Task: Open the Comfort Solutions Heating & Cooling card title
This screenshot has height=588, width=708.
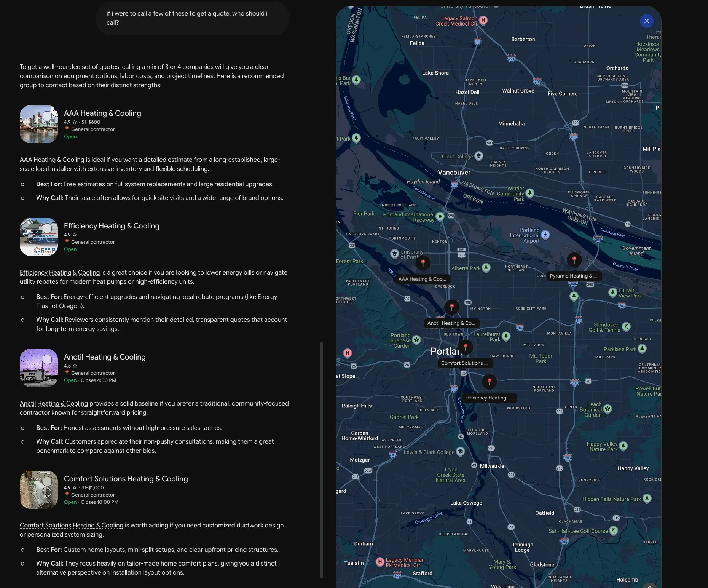Action: (126, 479)
